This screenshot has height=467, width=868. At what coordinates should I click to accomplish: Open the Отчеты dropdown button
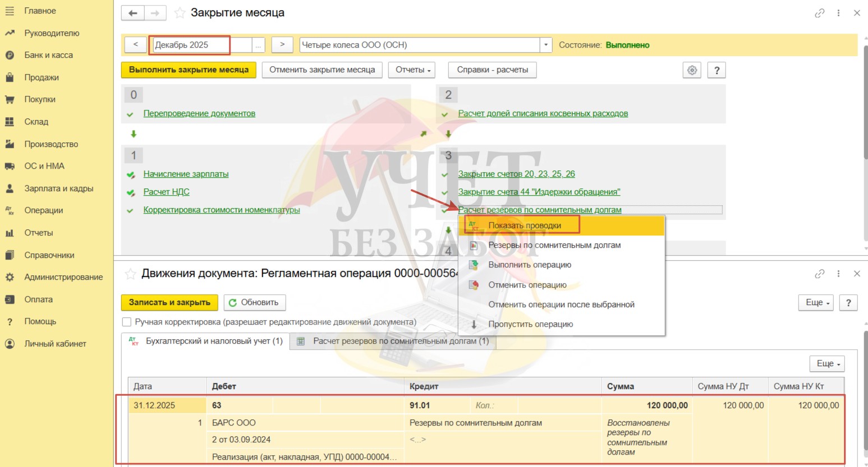tap(412, 70)
